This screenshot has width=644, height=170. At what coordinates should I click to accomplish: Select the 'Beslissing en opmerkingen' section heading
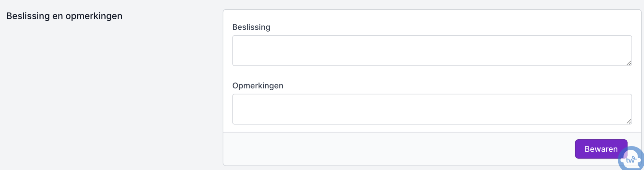coord(64,16)
